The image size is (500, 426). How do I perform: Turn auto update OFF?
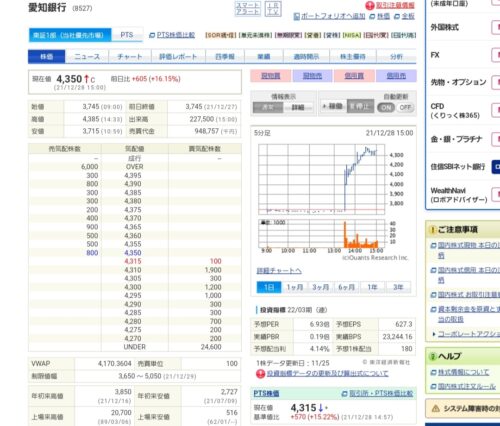pos(405,107)
